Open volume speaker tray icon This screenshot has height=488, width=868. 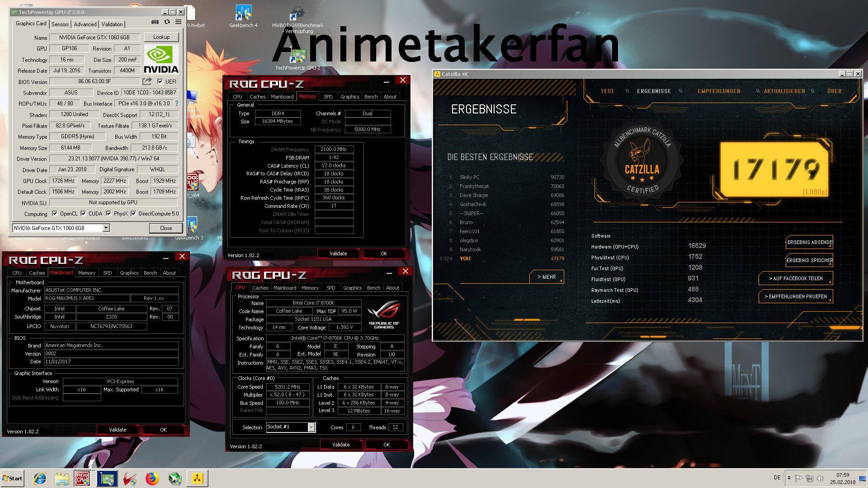[x=820, y=478]
